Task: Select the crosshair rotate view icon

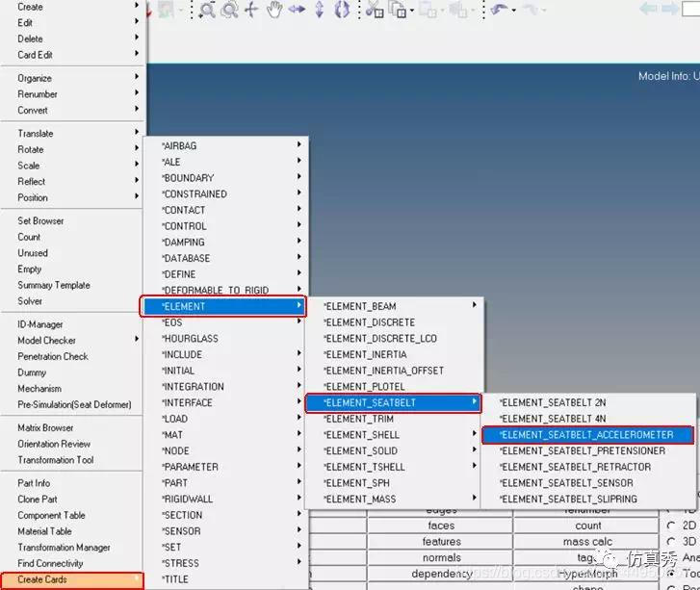Action: pyautogui.click(x=251, y=10)
